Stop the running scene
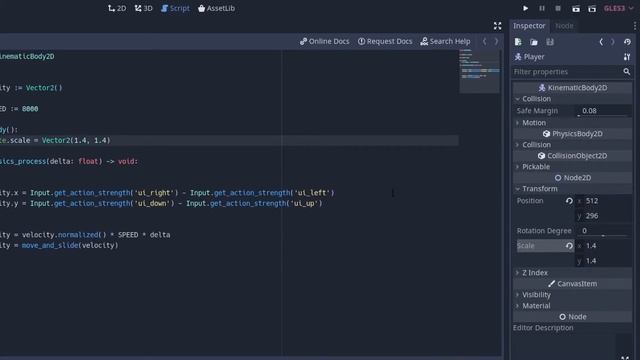Image resolution: width=640 pixels, height=360 pixels. (558, 8)
